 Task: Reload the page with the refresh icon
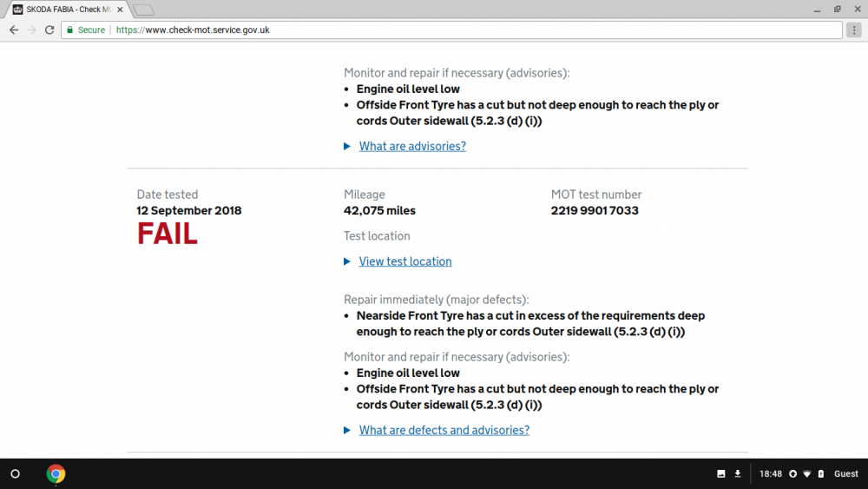click(49, 30)
